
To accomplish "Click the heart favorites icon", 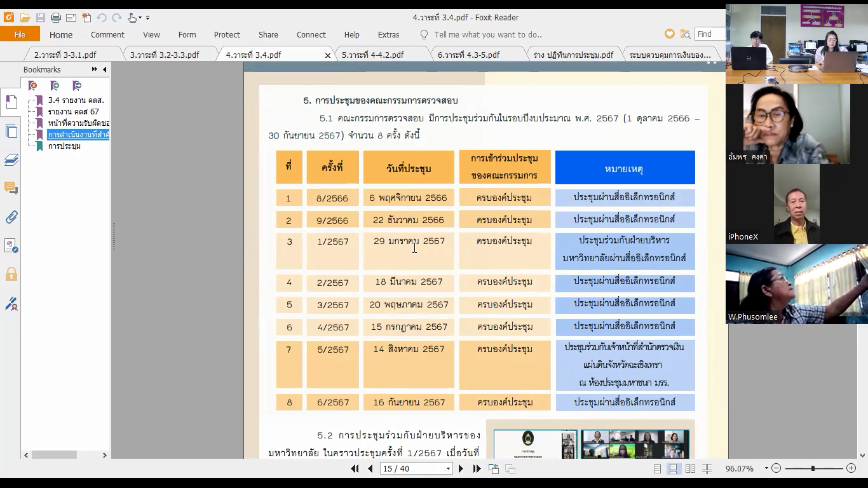I will point(669,34).
